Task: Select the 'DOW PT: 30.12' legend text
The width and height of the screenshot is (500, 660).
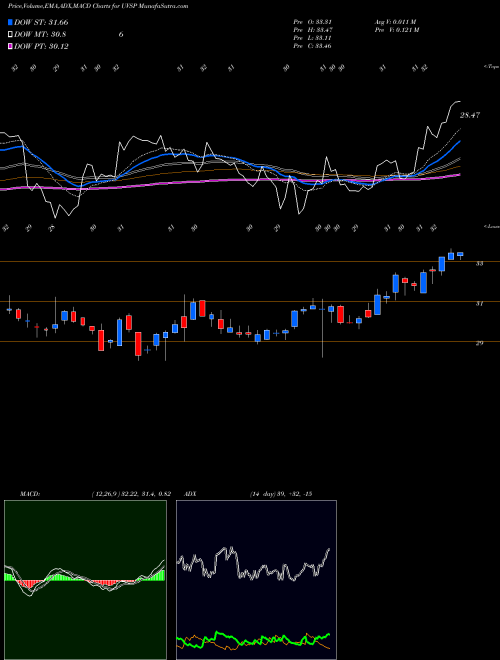Action: coord(41,46)
